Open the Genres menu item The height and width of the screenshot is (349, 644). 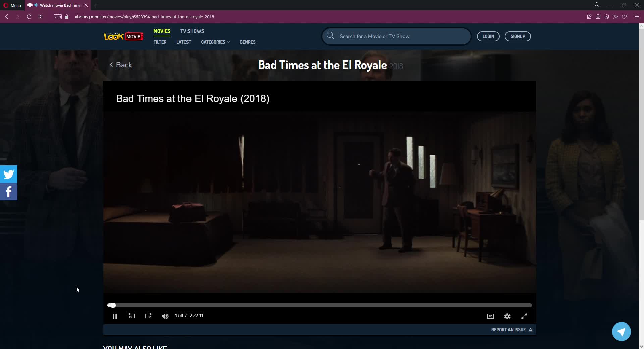point(248,42)
